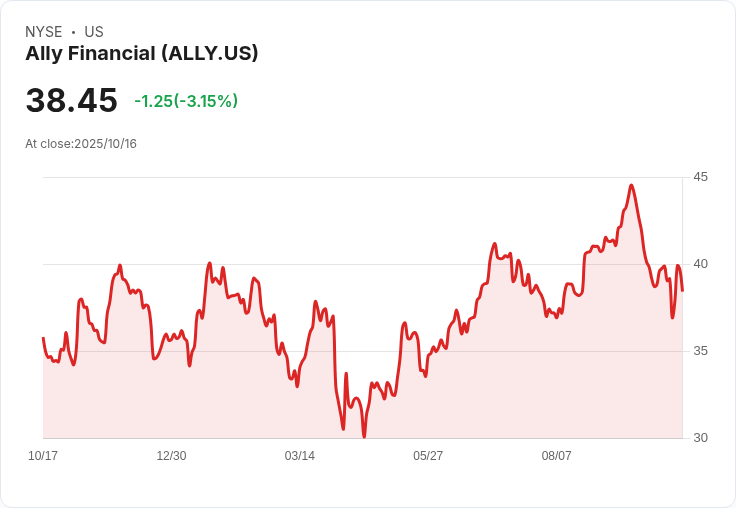Click the US market label
Viewport: 736px width, 508px height.
click(x=94, y=32)
